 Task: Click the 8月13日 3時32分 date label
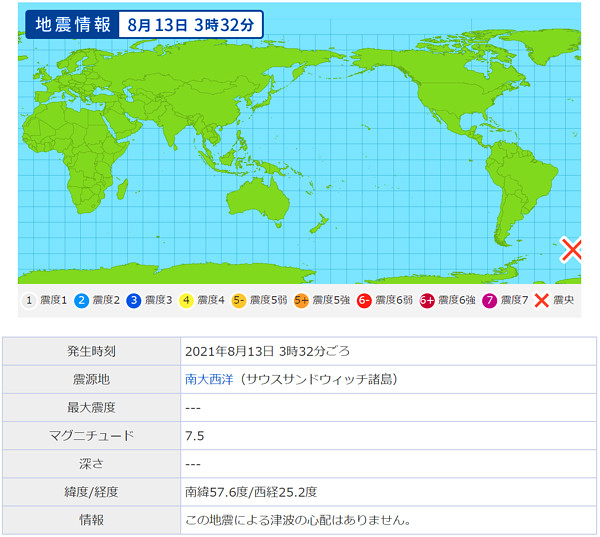(191, 25)
